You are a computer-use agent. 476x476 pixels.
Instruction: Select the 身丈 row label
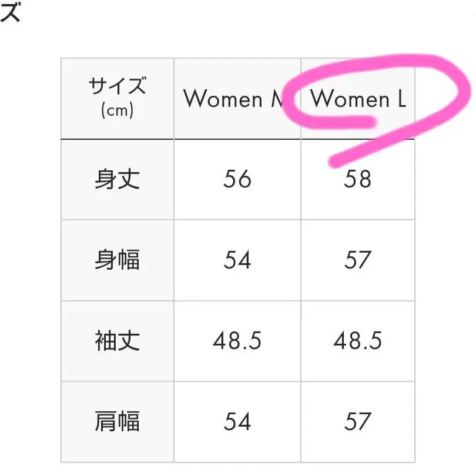(117, 179)
